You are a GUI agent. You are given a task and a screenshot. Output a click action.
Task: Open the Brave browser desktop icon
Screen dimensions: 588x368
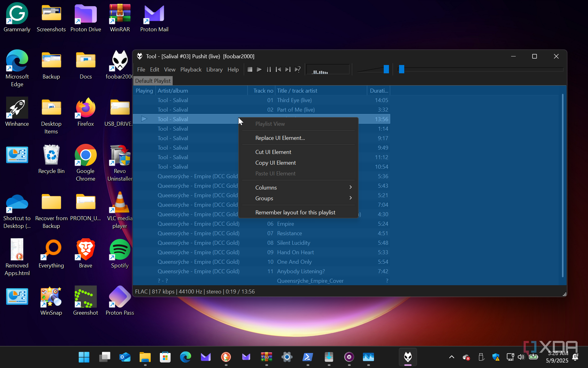click(x=86, y=253)
